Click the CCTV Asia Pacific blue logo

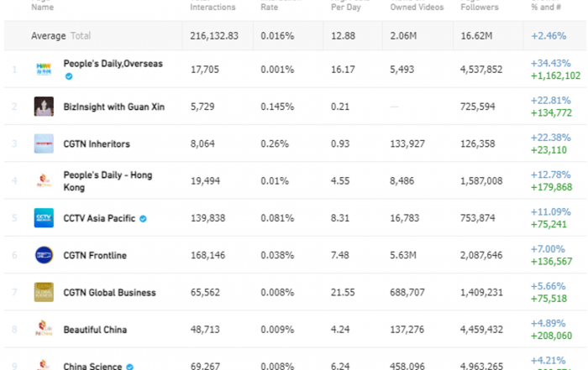tap(44, 217)
